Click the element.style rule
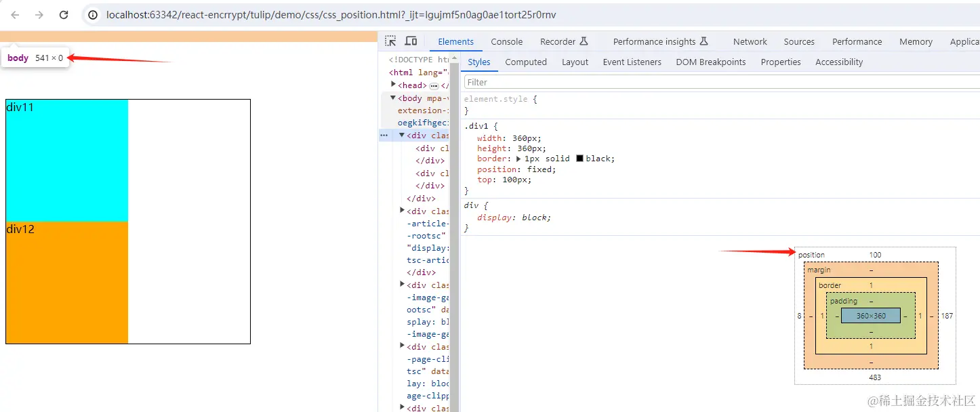Image resolution: width=980 pixels, height=412 pixels. pos(497,99)
